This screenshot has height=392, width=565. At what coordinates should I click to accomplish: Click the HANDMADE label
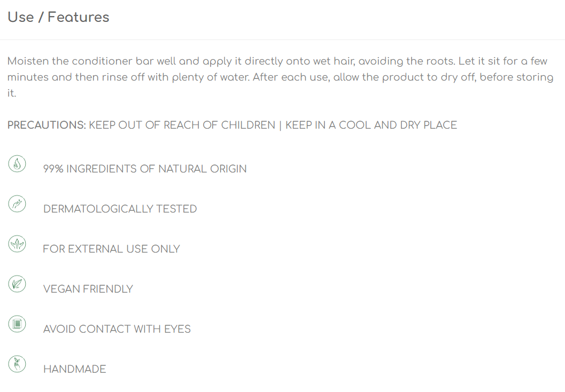point(75,369)
